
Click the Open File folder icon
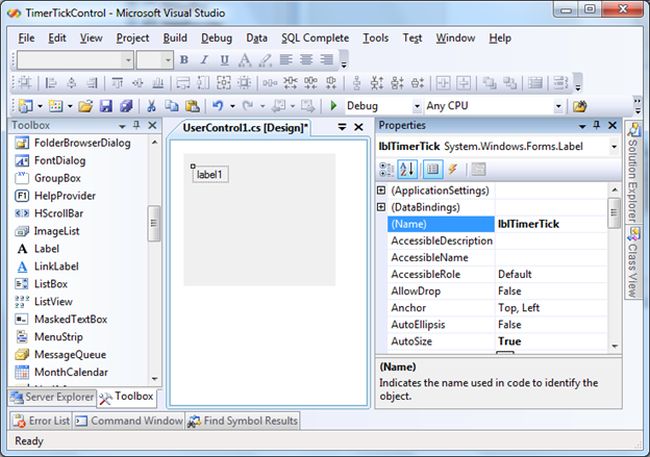tap(85, 106)
